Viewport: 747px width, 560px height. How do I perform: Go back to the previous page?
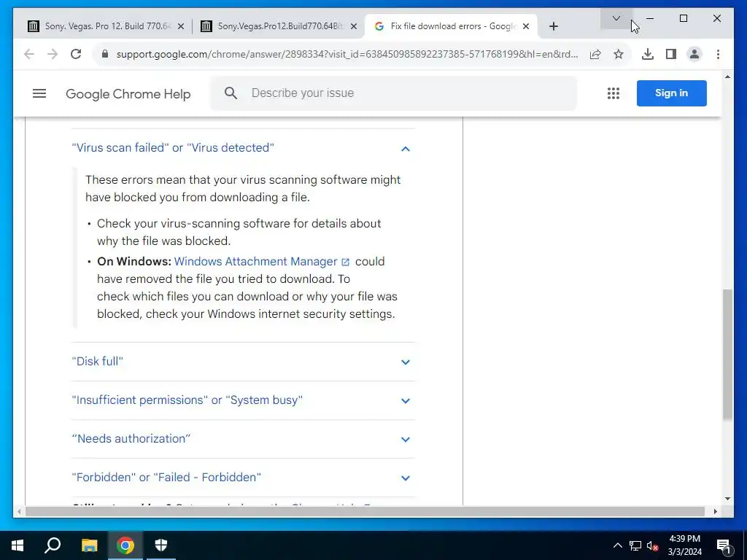pyautogui.click(x=29, y=54)
